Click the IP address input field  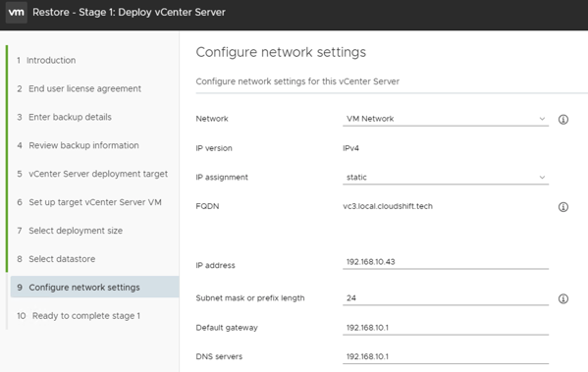pos(446,262)
